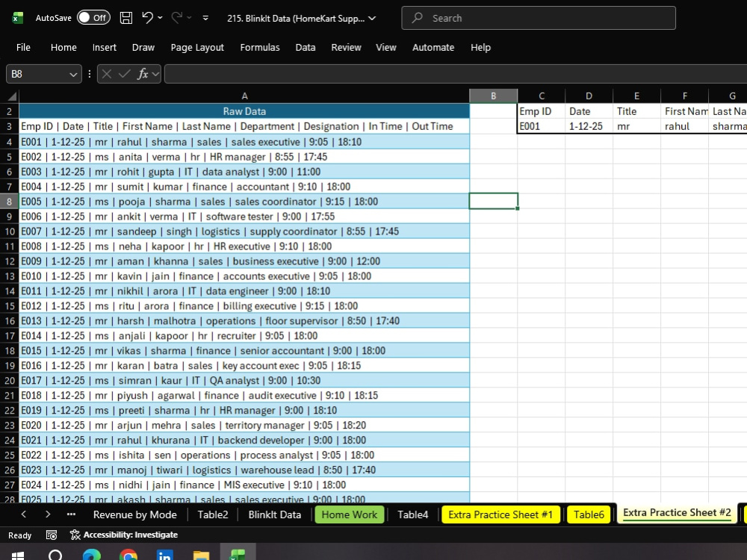Open the View ribbon tab
Image resolution: width=747 pixels, height=560 pixels.
[386, 47]
